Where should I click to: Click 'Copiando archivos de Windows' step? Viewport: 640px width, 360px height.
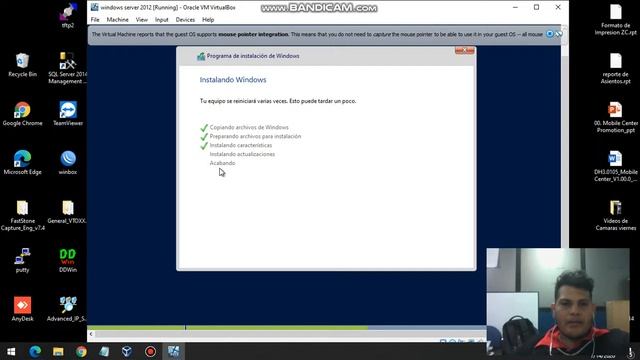(249, 127)
